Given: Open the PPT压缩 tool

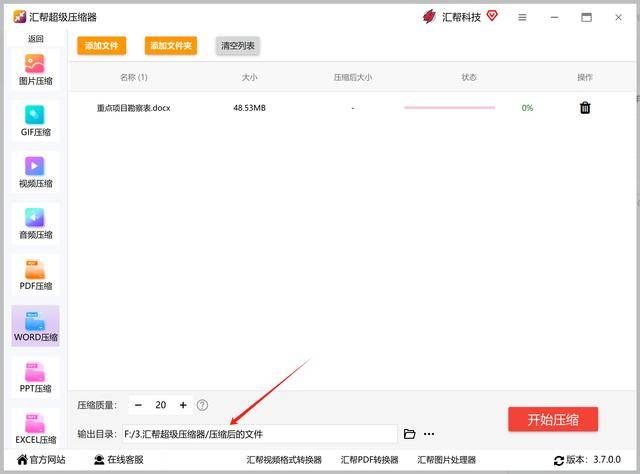Looking at the screenshot, I should point(36,377).
